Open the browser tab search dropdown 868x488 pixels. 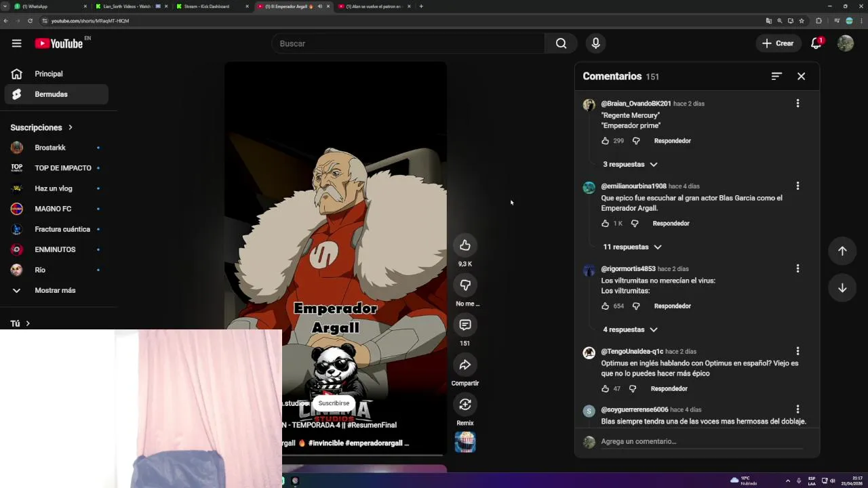(5, 6)
